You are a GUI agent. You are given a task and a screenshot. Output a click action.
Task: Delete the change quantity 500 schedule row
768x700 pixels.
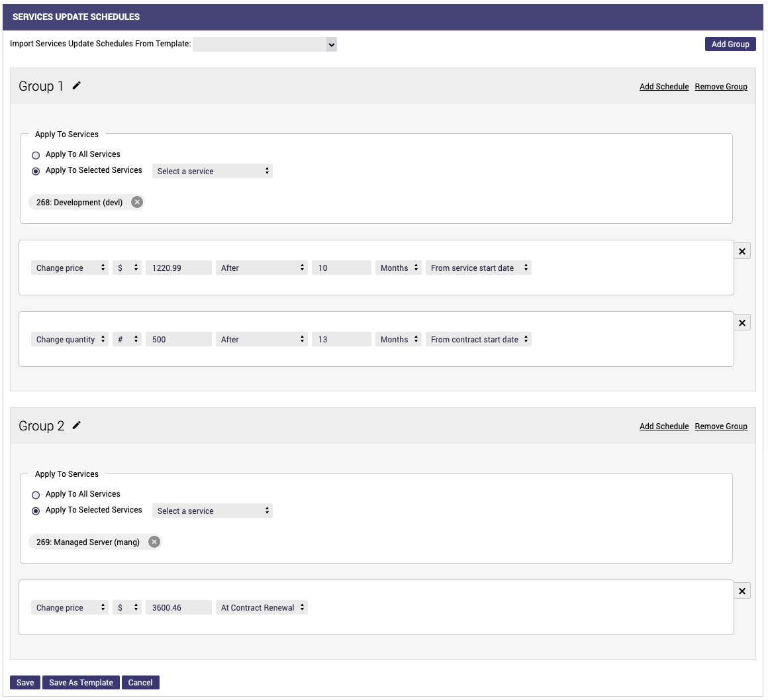(x=742, y=323)
